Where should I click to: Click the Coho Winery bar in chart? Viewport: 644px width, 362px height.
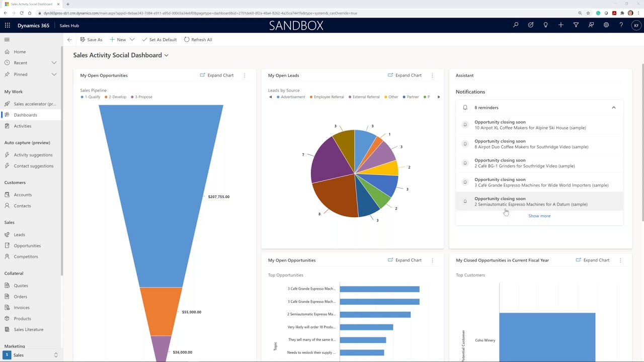click(547, 337)
